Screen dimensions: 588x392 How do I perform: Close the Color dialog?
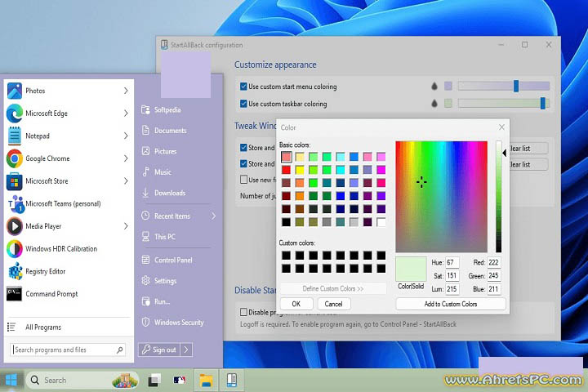(x=501, y=127)
